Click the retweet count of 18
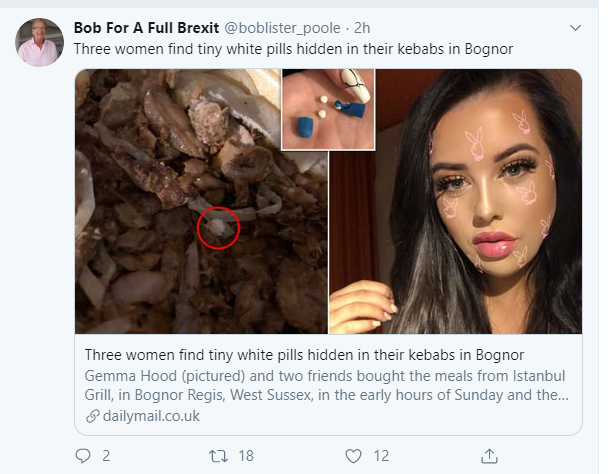 (246, 456)
